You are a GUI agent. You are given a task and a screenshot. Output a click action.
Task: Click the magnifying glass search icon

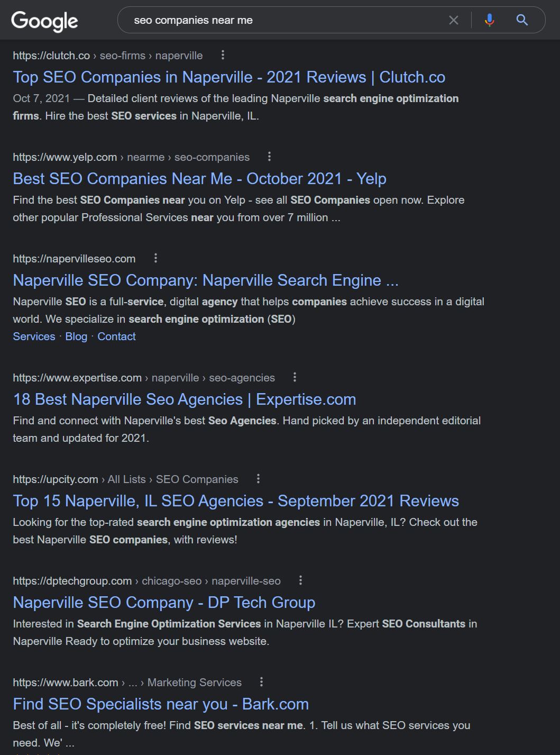tap(522, 20)
